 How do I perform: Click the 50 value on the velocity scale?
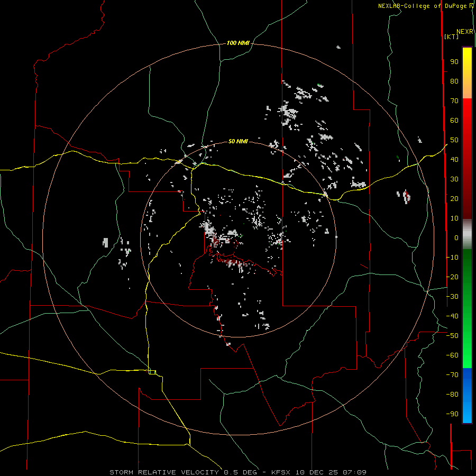[454, 140]
